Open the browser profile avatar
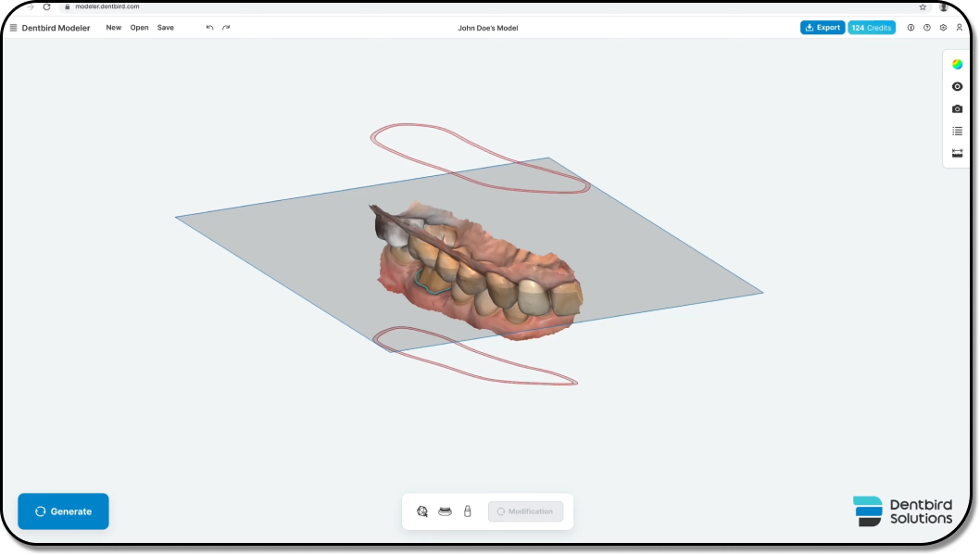Viewport: 980px width, 555px height. (943, 6)
